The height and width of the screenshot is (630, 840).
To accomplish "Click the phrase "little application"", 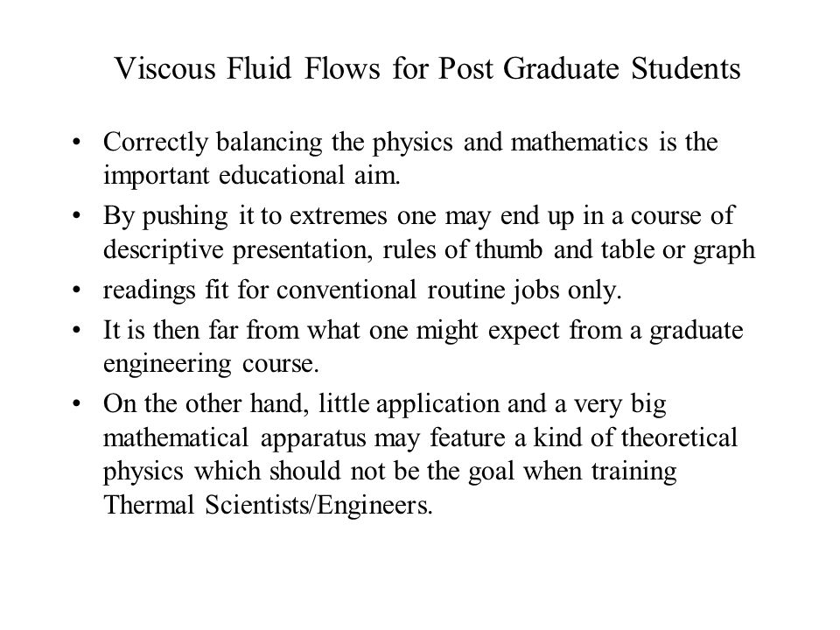I will click(409, 404).
